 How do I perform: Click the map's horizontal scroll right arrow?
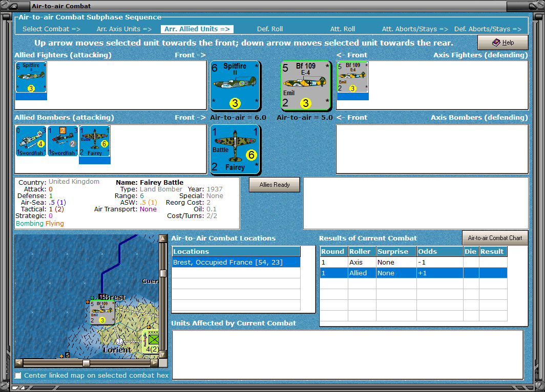click(155, 363)
